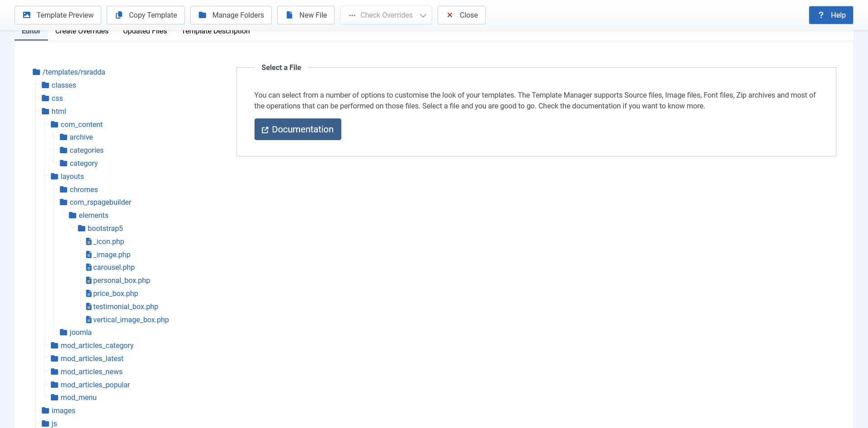Click the Manage Folders folder icon

coord(203,15)
